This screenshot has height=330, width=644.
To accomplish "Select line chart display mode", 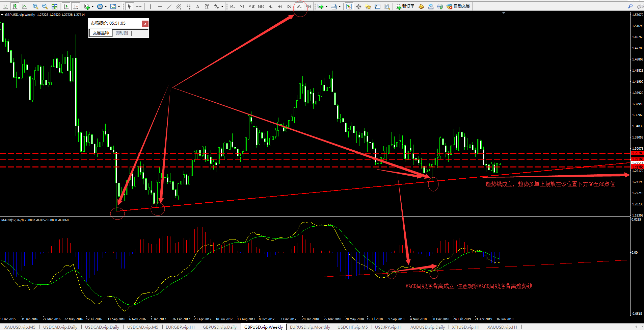I will click(x=24, y=6).
